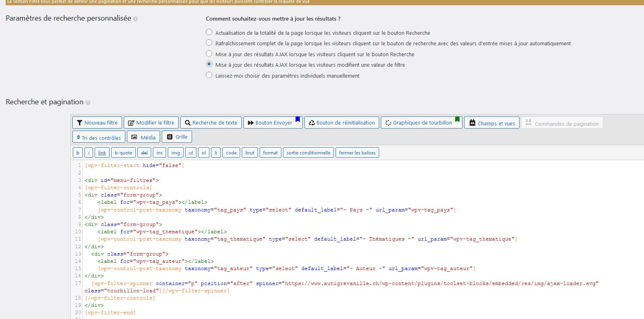Viewport: 644px width, 319px height.
Task: Open help icon beside Recherche et pagination
Action: pos(88,103)
